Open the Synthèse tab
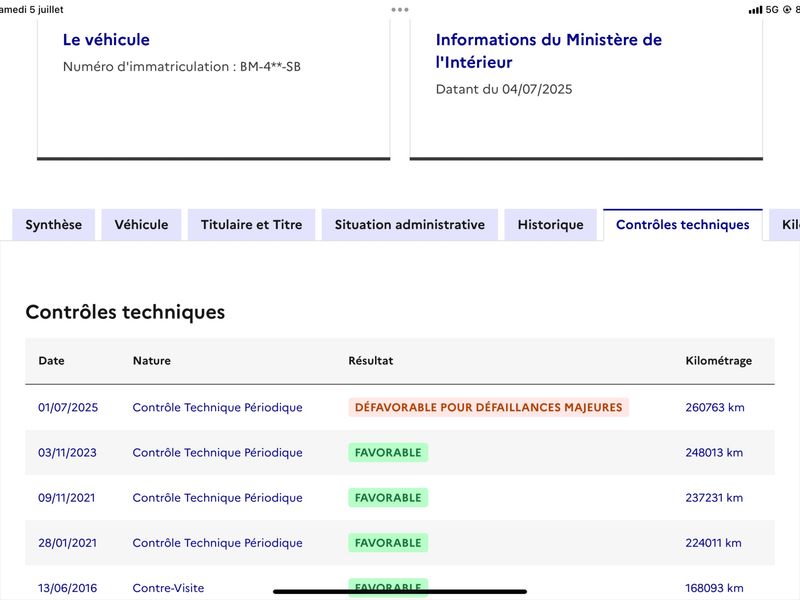Viewport: 800px width, 600px height. click(54, 224)
